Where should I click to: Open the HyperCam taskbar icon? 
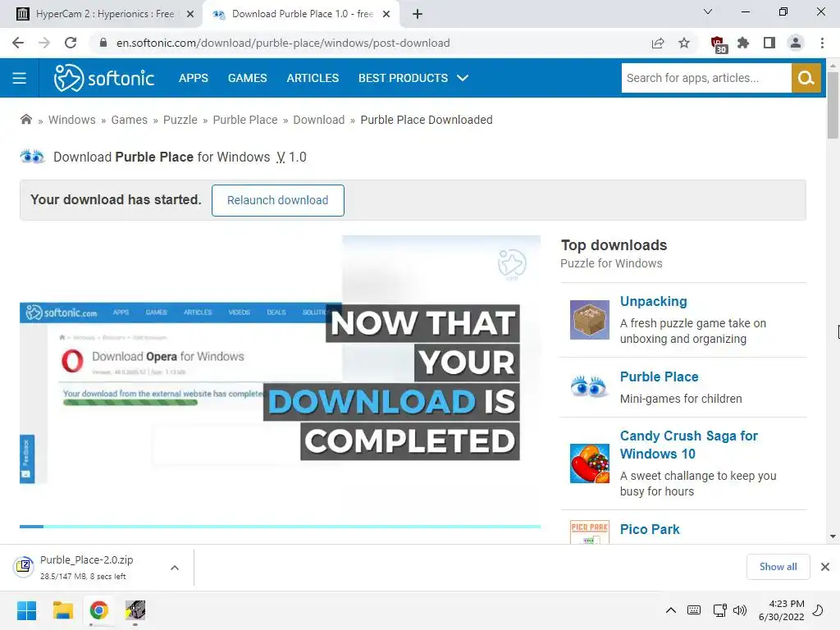click(x=135, y=610)
